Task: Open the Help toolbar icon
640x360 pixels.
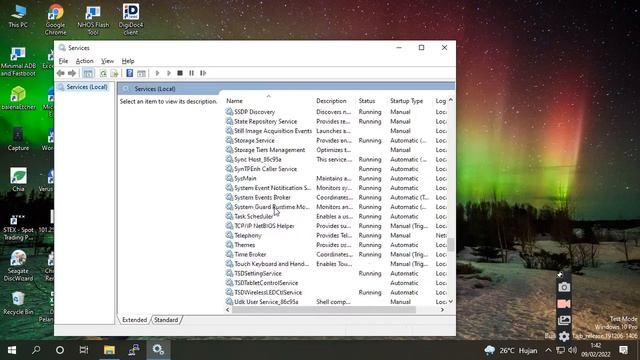Action: [x=129, y=73]
